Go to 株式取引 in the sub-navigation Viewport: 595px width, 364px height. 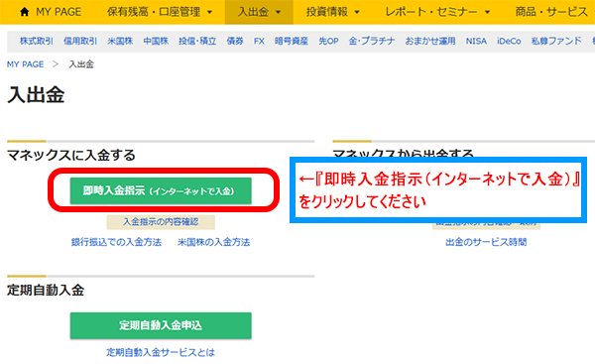pyautogui.click(x=37, y=41)
